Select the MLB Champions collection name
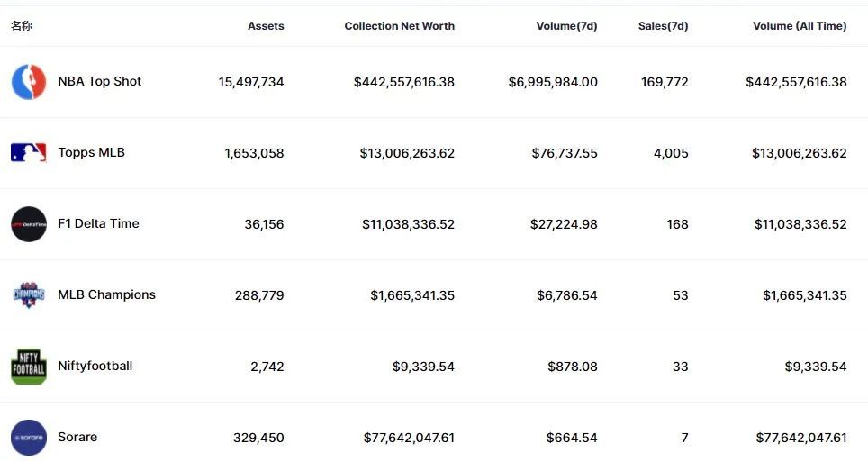 coord(106,294)
